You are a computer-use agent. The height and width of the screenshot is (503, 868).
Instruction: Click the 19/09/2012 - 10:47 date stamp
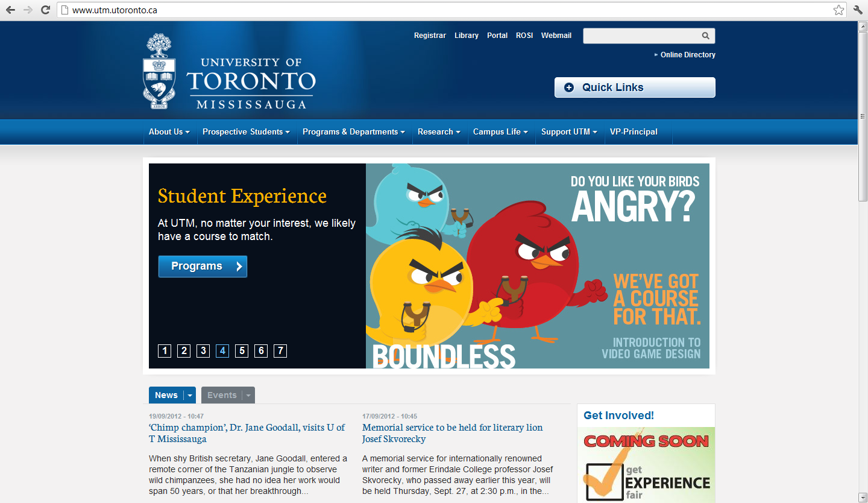click(177, 416)
